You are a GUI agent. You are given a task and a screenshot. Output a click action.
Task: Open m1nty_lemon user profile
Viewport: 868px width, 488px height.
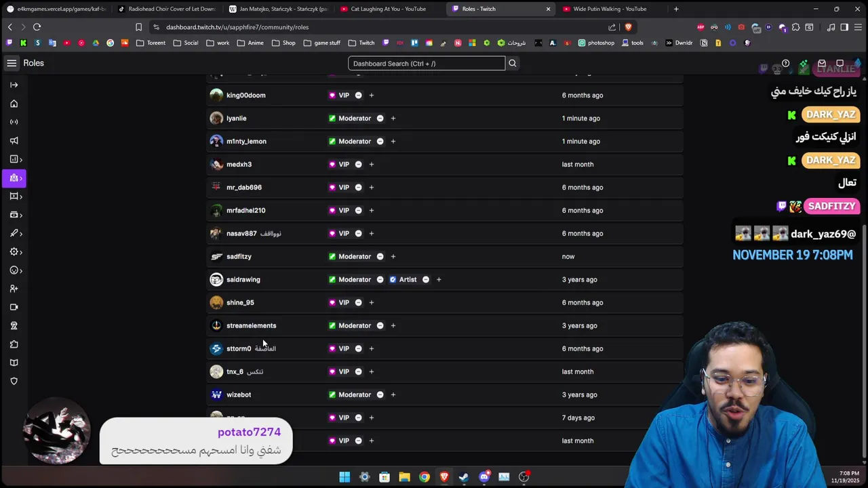(x=246, y=141)
